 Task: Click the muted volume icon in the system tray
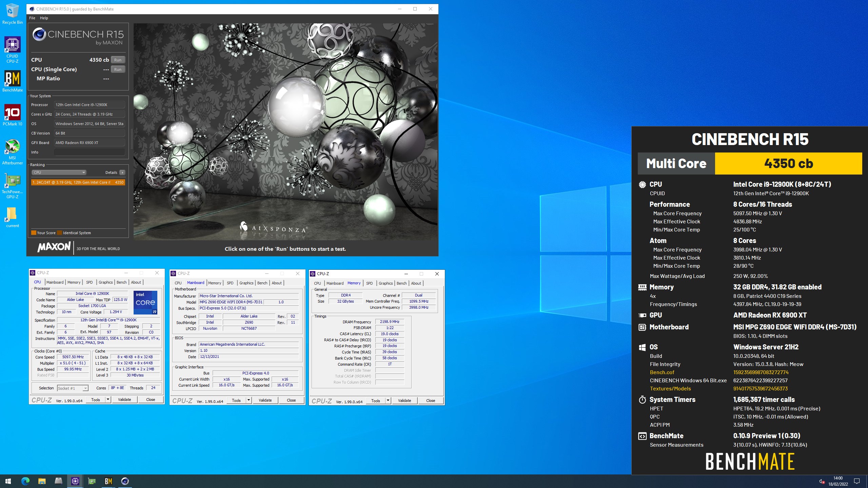pos(822,481)
